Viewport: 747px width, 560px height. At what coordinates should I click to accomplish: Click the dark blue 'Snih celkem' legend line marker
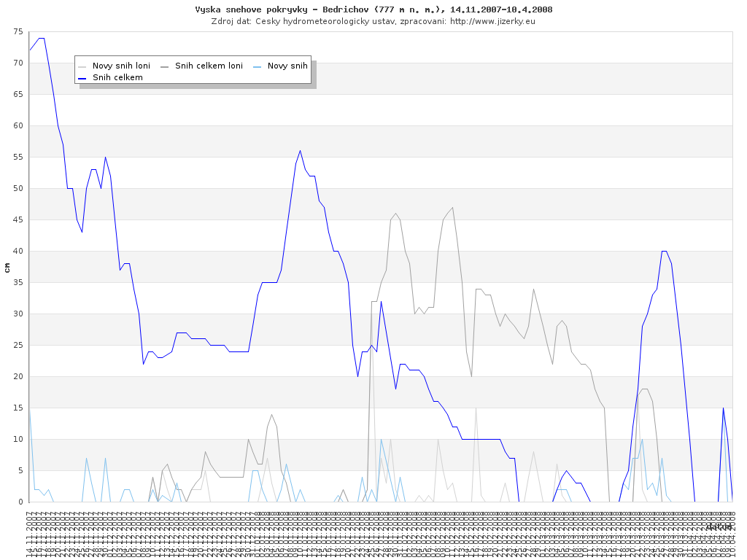82,77
